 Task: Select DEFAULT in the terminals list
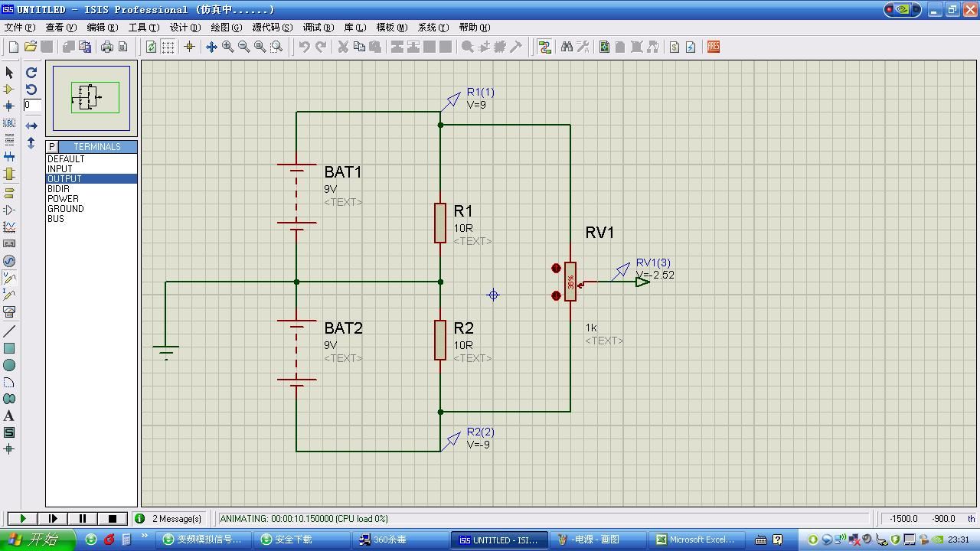91,159
